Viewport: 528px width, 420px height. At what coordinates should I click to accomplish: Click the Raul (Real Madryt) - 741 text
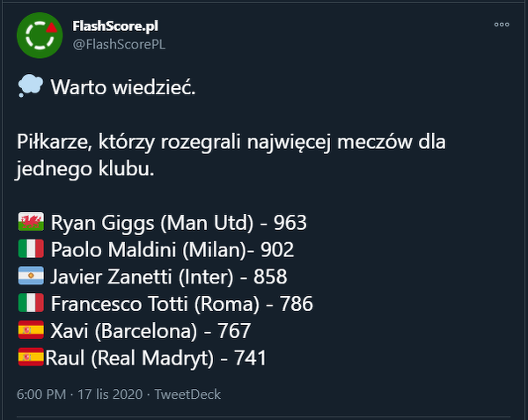[x=156, y=357]
